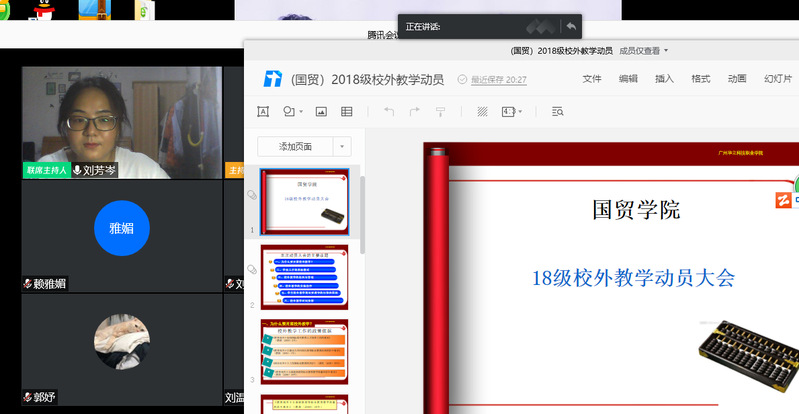Toggle microphone icon beside 郭妤

[x=29, y=397]
